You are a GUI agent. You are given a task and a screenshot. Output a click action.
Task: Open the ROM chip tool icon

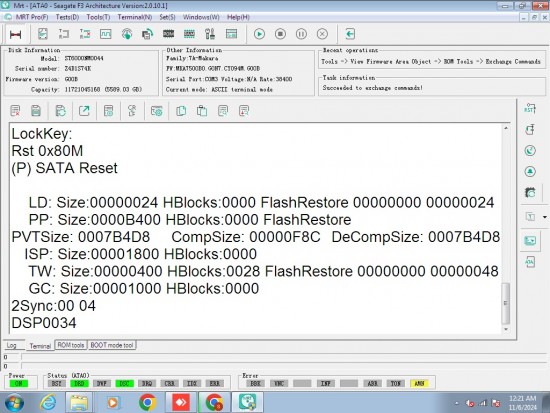[x=168, y=34]
